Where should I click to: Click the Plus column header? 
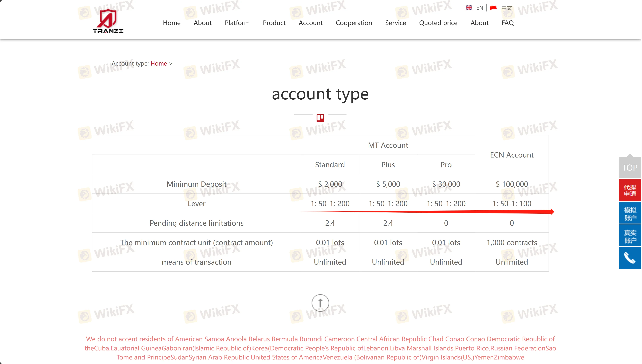pyautogui.click(x=388, y=165)
